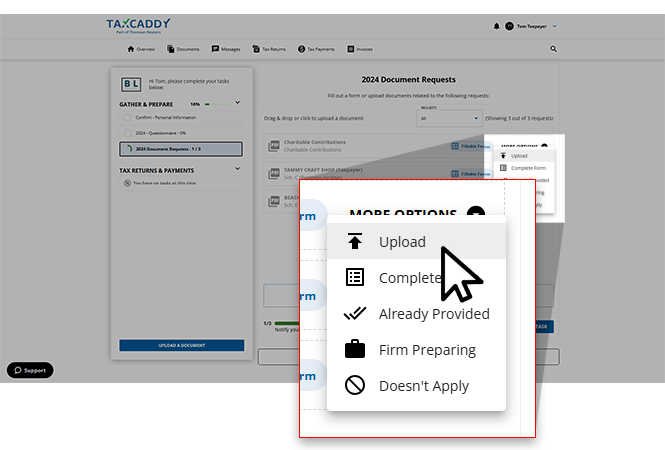665x450 pixels.
Task: Open the Invoices nav icon
Action: (351, 49)
